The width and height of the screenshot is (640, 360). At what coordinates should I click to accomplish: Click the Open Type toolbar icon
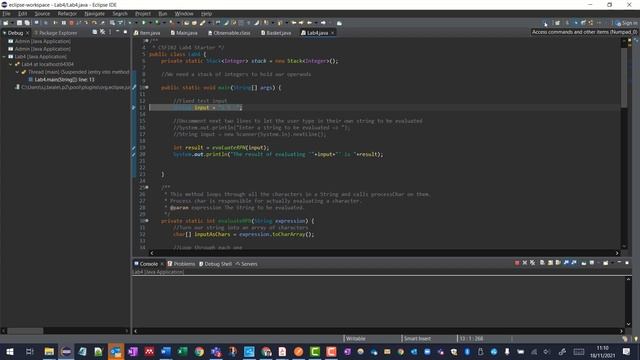tap(187, 23)
